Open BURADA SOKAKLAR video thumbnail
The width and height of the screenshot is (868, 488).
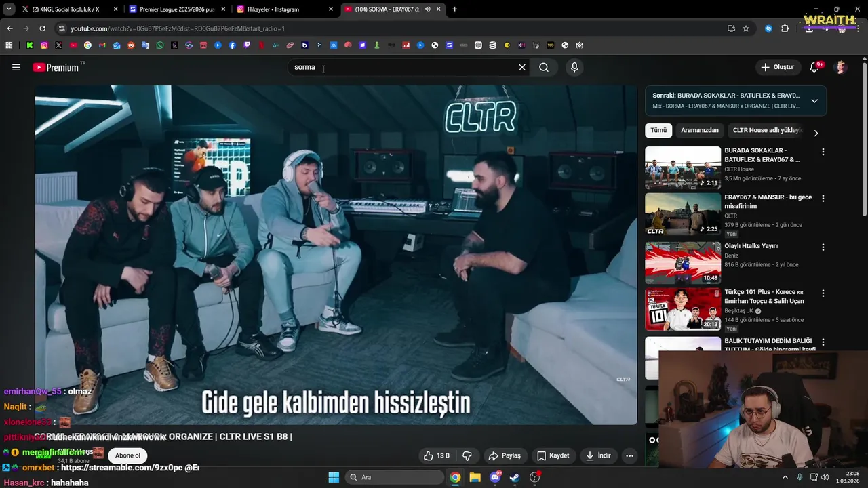683,167
